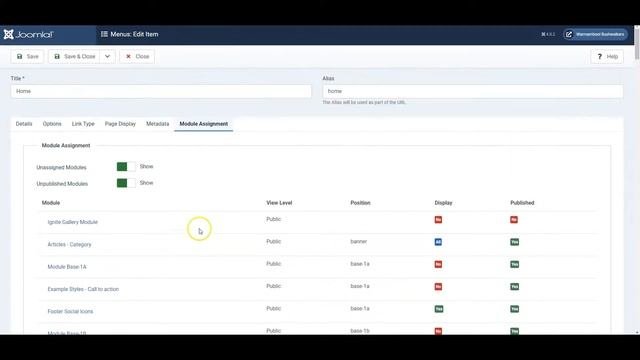Image resolution: width=640 pixels, height=360 pixels.
Task: Click Save & Close
Action: (74, 56)
